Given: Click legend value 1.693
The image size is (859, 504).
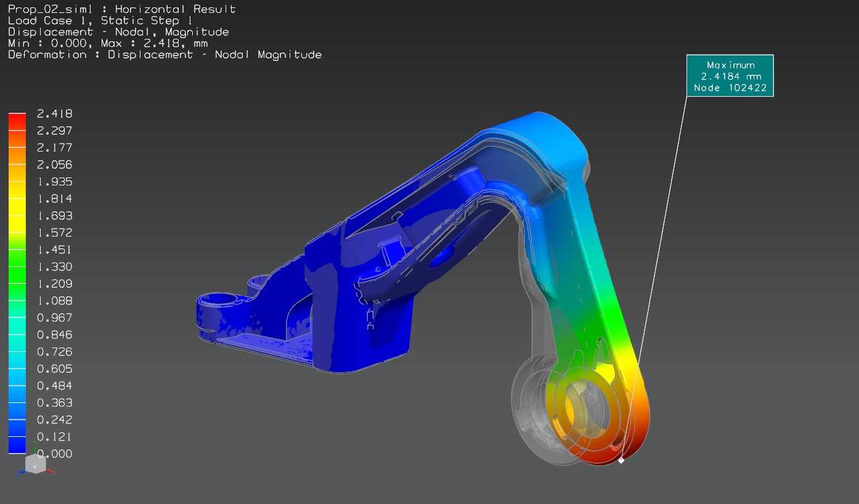Looking at the screenshot, I should tap(54, 216).
